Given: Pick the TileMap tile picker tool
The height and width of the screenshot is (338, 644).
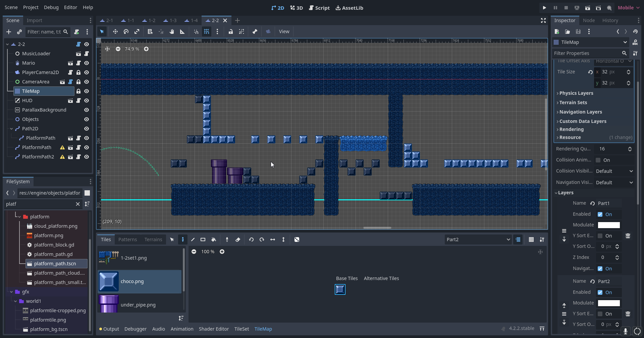Looking at the screenshot, I should (x=227, y=240).
